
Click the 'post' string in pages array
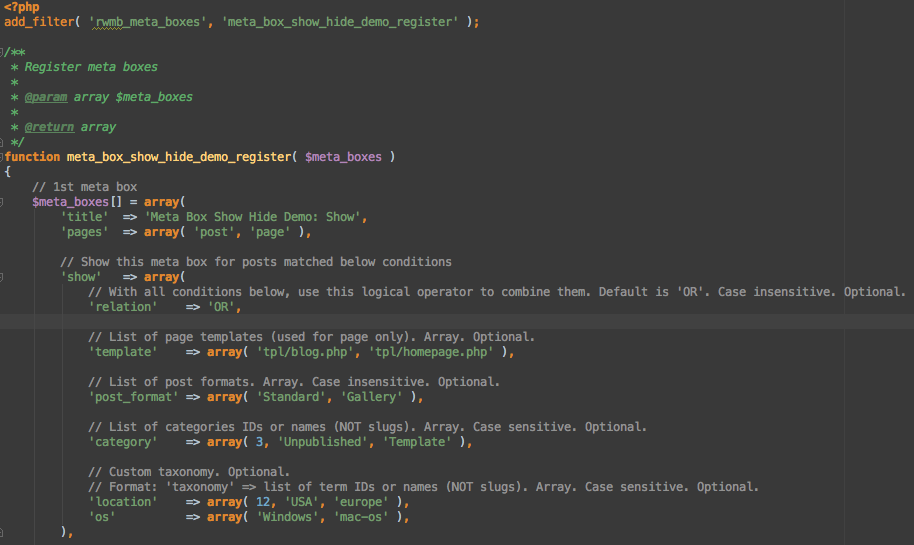(214, 232)
